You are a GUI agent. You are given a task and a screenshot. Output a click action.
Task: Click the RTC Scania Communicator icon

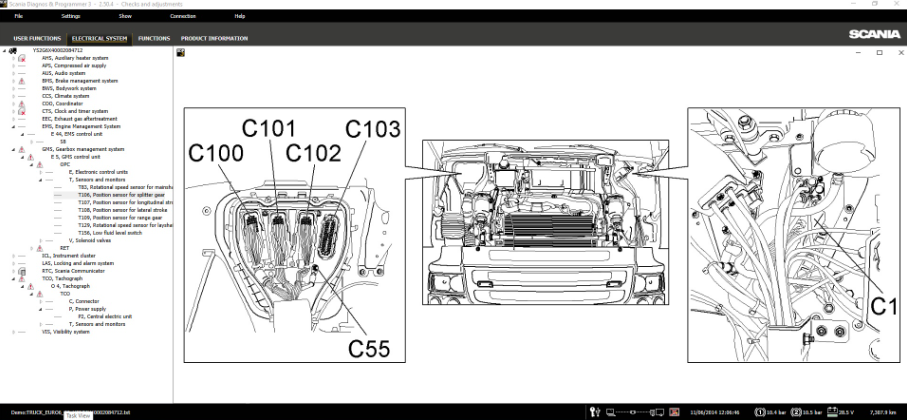pos(21,271)
